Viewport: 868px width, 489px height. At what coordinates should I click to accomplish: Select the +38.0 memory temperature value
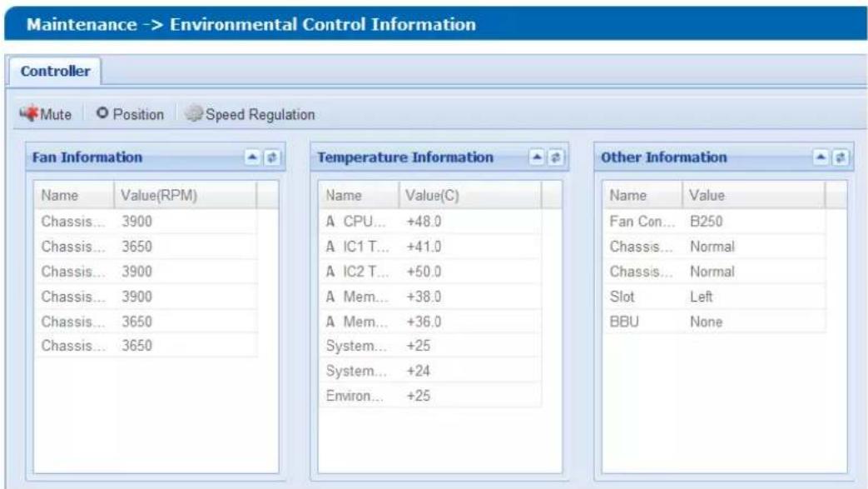[424, 297]
